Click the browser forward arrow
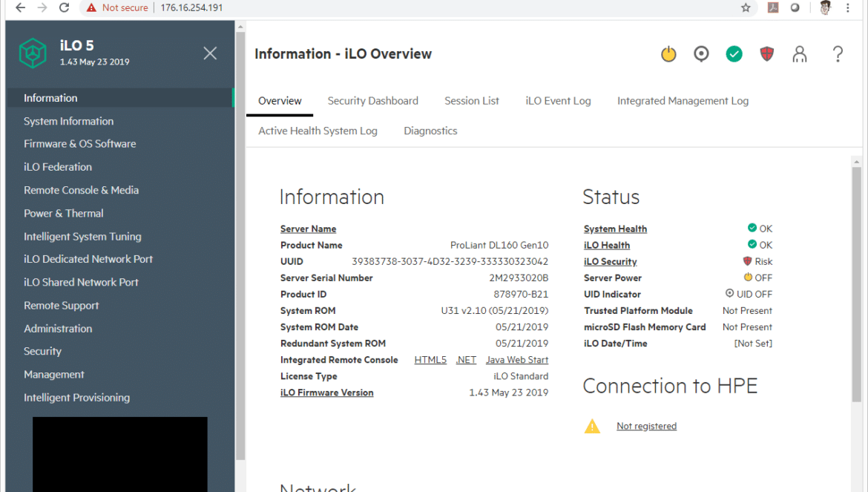Viewport: 868px width, 492px height. pos(42,7)
